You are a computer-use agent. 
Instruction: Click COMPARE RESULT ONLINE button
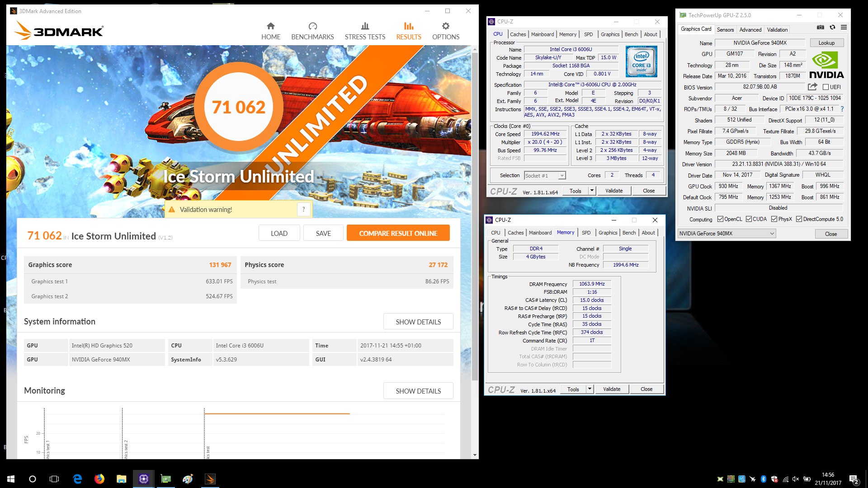[x=398, y=233]
